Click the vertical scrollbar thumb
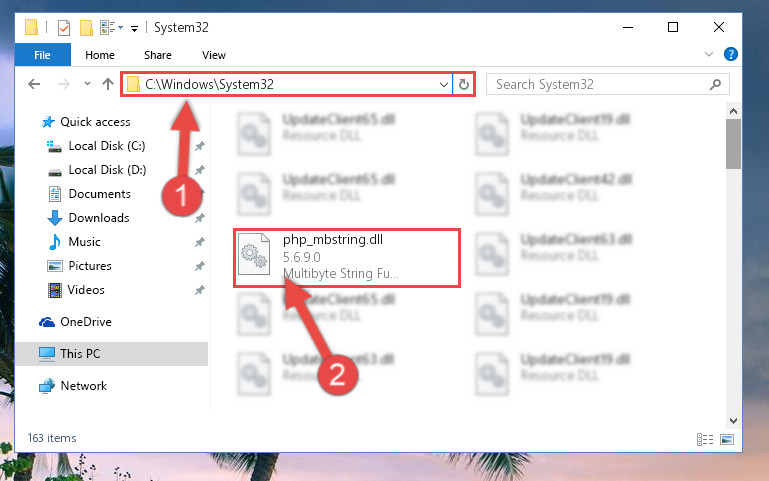Viewport: 769px width, 481px height. click(x=733, y=144)
